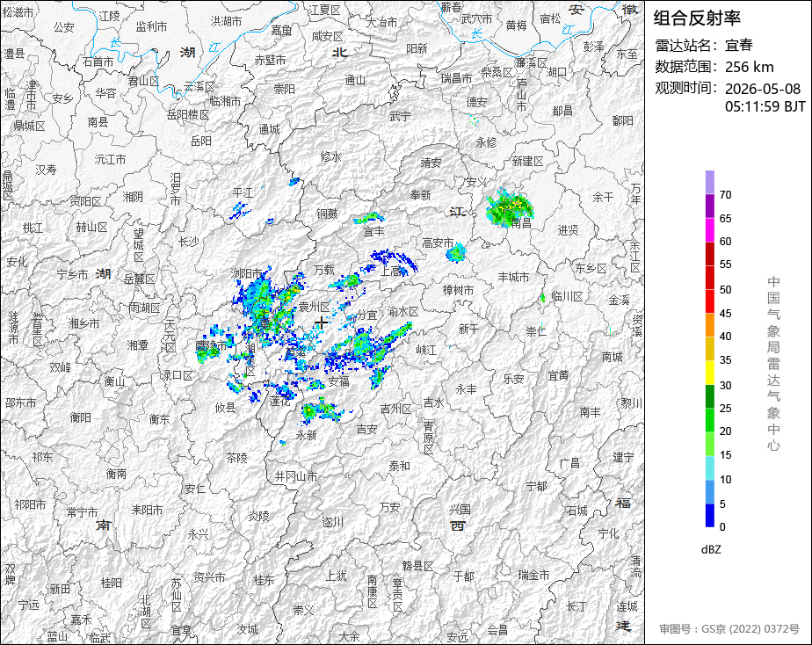Click the 莲花 map label

[x=279, y=401]
